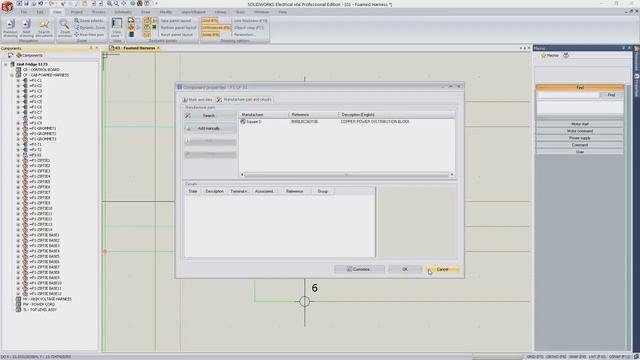Expand =F1-ZIPTIE BASE1 tree node
Screen dimensions: 640x360
click(x=18, y=235)
